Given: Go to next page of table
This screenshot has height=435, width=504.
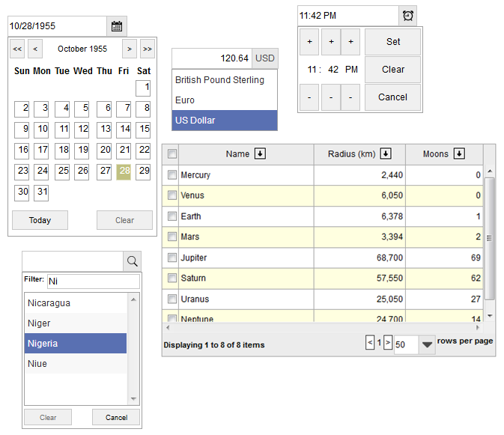Looking at the screenshot, I should [x=388, y=343].
